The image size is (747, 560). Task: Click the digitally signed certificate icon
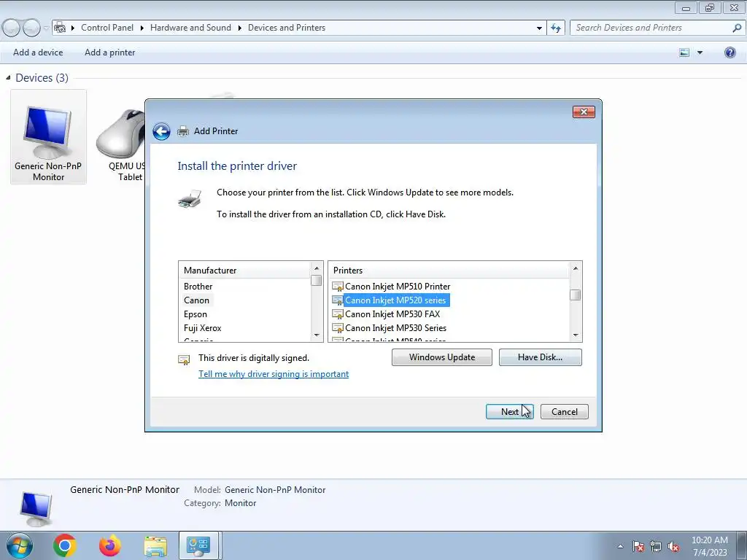point(184,359)
